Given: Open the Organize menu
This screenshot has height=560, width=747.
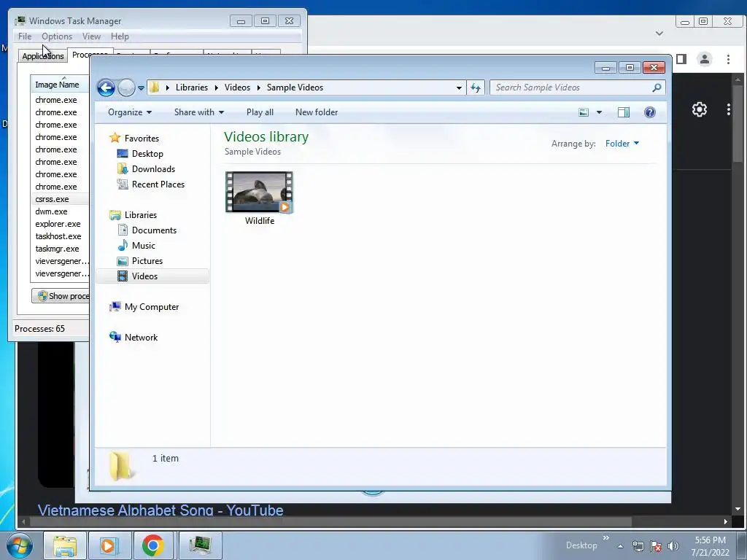Looking at the screenshot, I should [x=130, y=112].
